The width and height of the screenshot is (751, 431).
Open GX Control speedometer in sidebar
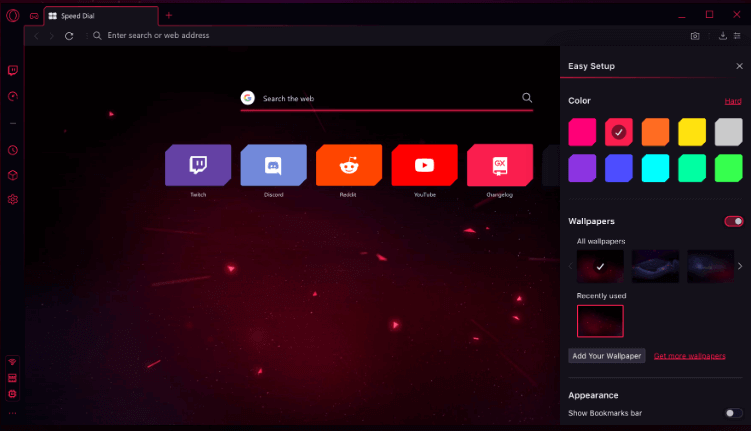pyautogui.click(x=13, y=96)
